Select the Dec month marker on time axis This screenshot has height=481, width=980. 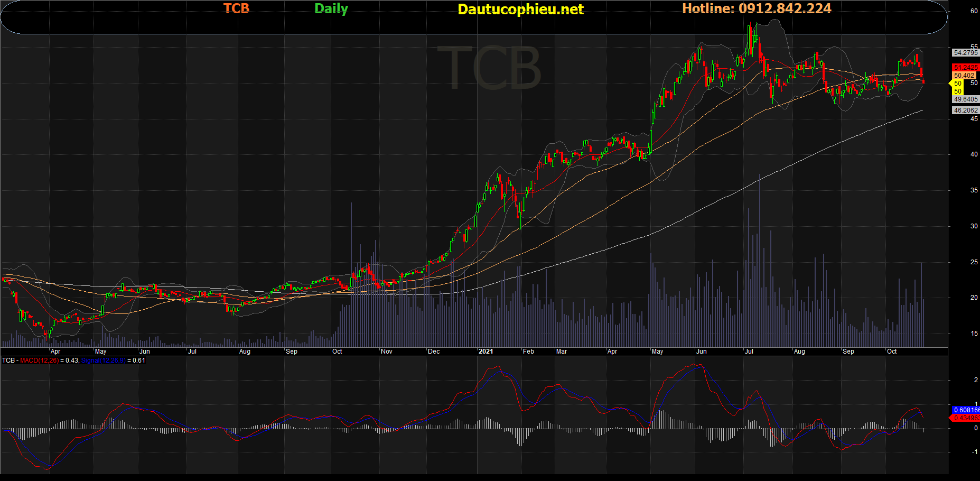(434, 351)
